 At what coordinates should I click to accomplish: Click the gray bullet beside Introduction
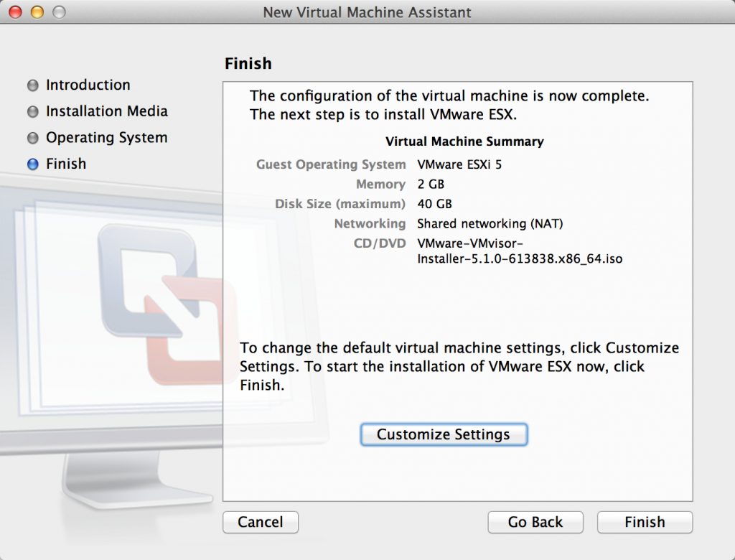(x=33, y=85)
